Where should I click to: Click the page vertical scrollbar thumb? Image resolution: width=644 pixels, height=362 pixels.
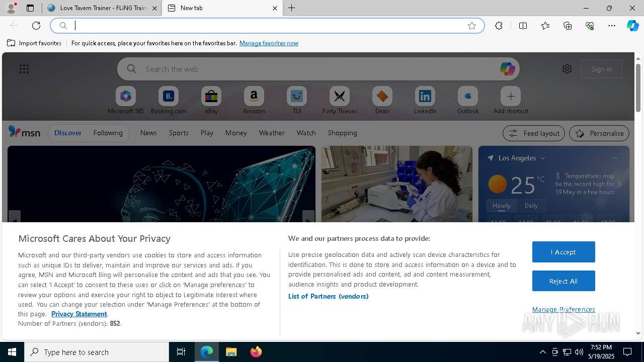point(638,87)
